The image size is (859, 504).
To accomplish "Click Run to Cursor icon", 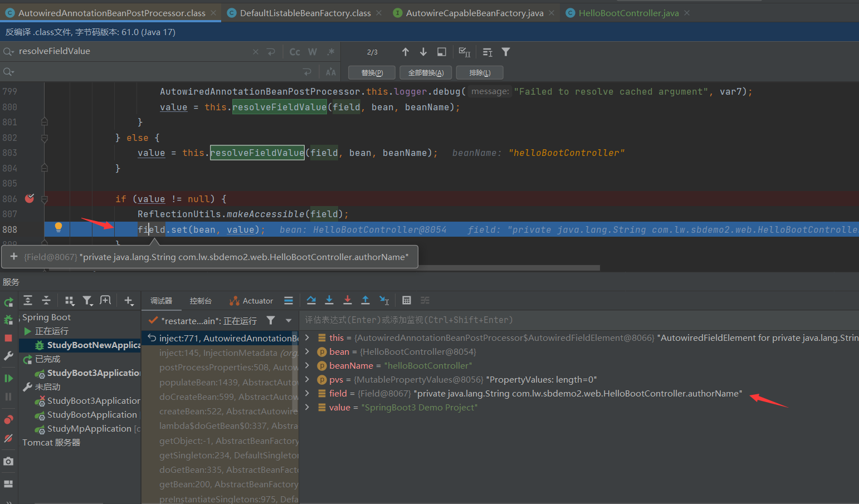I will coord(384,300).
